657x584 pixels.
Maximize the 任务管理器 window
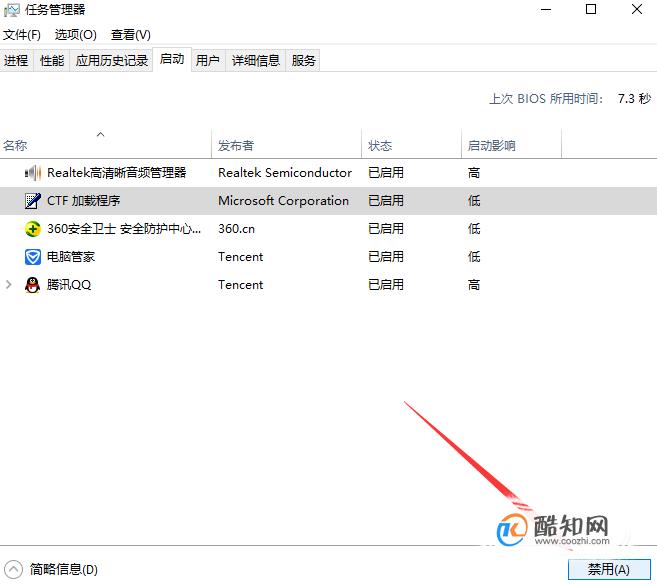[x=591, y=9]
